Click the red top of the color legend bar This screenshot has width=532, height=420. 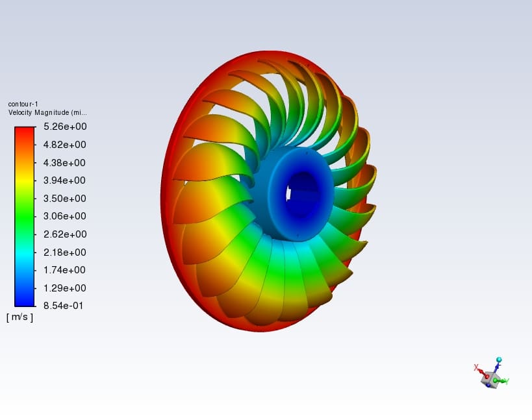click(24, 132)
